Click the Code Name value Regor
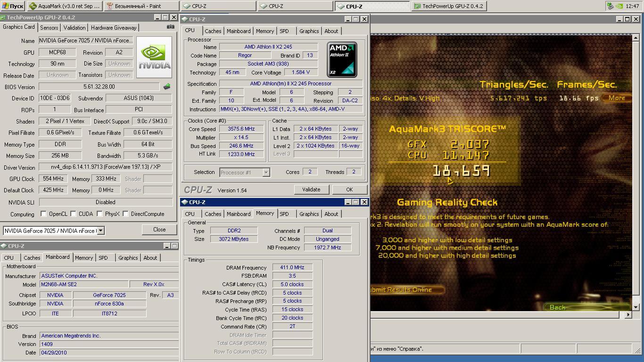The width and height of the screenshot is (644, 362). coord(245,56)
